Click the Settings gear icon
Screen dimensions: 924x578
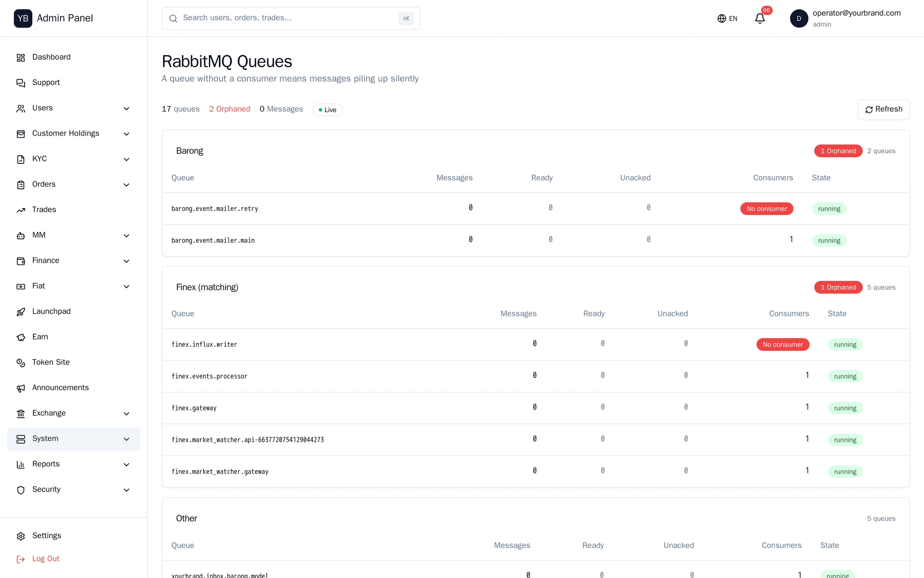(21, 536)
